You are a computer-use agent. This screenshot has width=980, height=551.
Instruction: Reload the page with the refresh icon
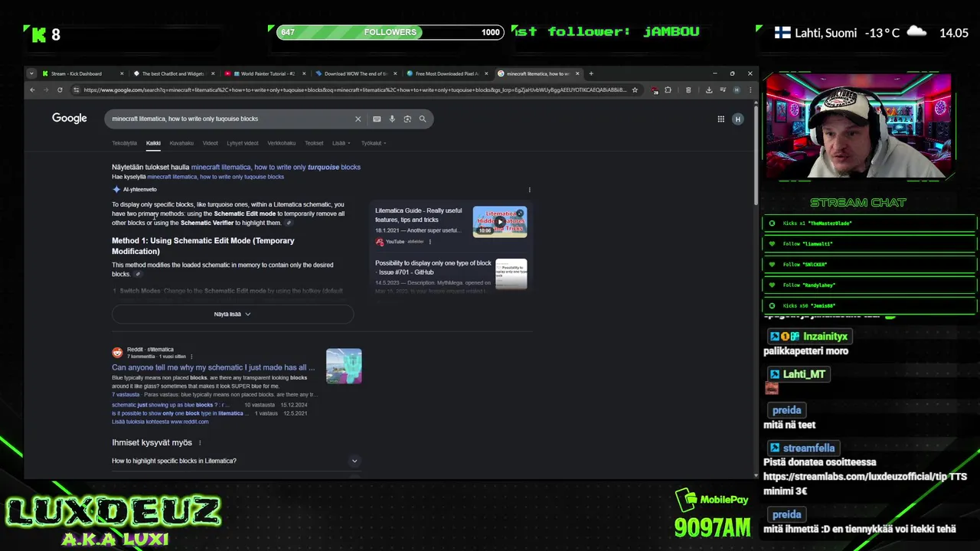(x=60, y=90)
